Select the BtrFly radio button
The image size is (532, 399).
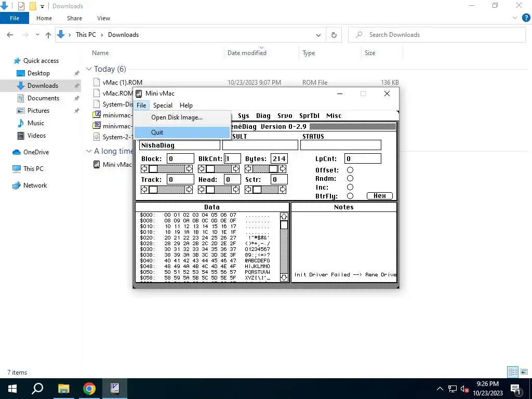[x=350, y=196]
